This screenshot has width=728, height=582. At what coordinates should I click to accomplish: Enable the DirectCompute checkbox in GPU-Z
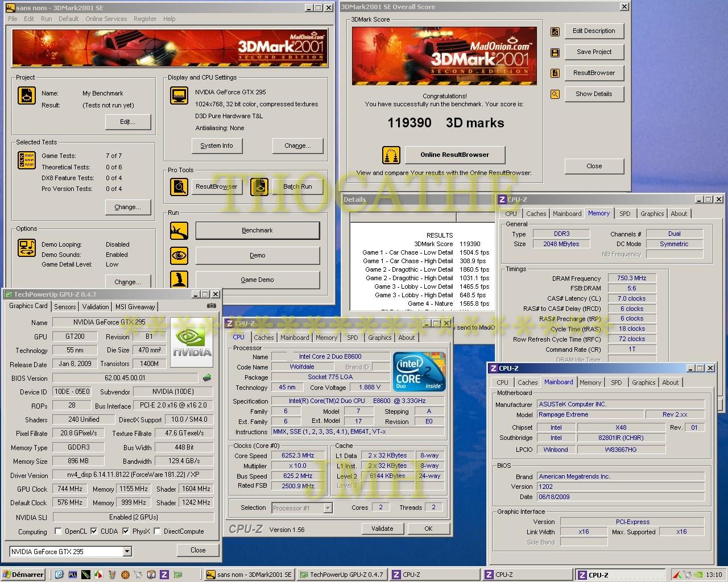coord(158,531)
